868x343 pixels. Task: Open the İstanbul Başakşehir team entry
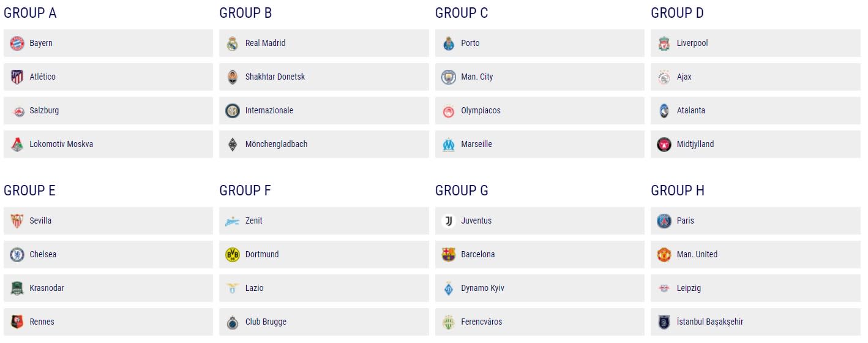coord(755,322)
